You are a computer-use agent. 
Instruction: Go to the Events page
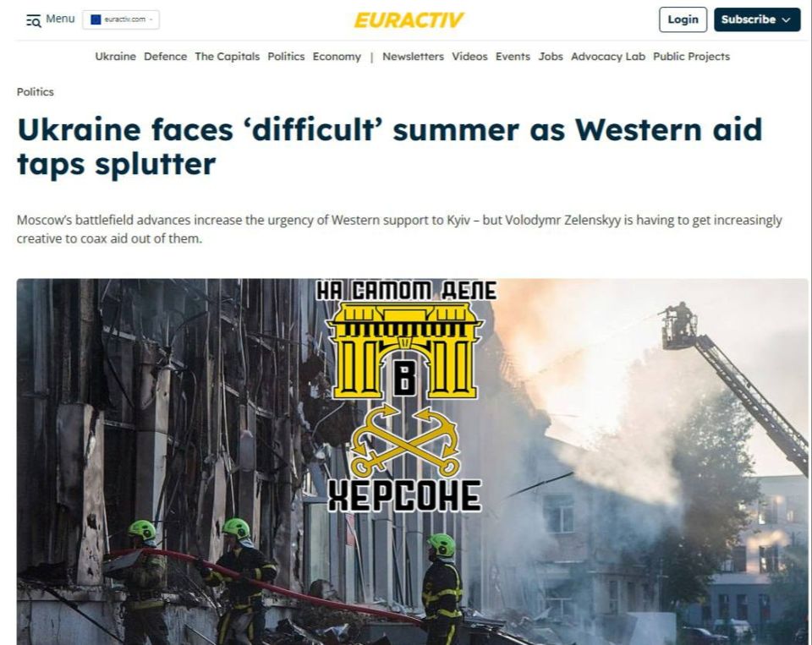(513, 57)
